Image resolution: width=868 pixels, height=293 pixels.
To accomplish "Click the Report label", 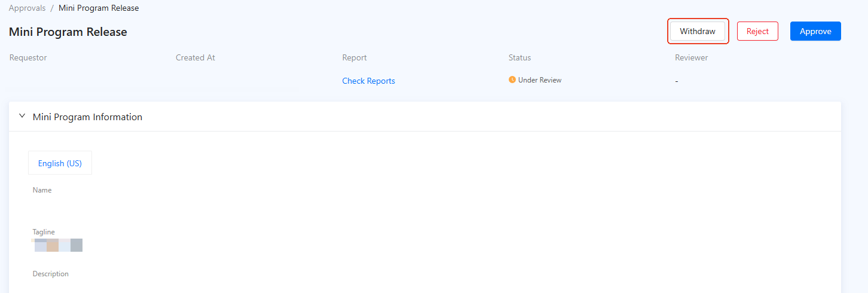I will coord(354,58).
